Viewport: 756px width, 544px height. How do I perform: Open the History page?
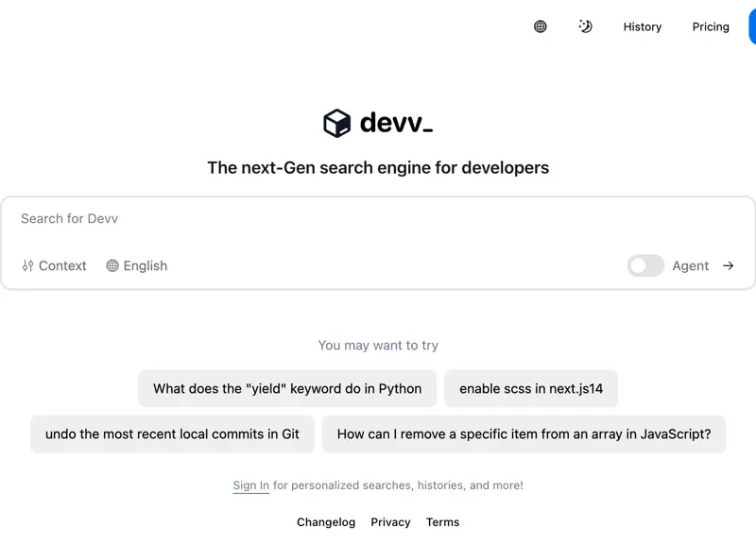coord(643,26)
